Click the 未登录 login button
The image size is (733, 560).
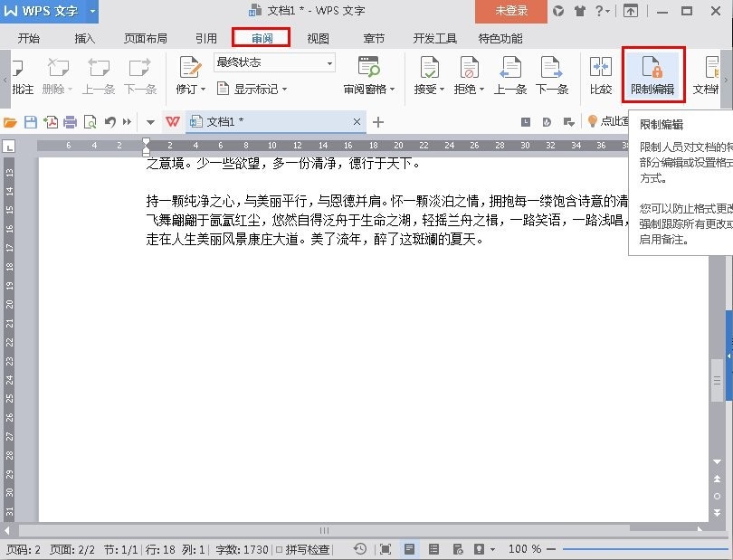[x=511, y=12]
